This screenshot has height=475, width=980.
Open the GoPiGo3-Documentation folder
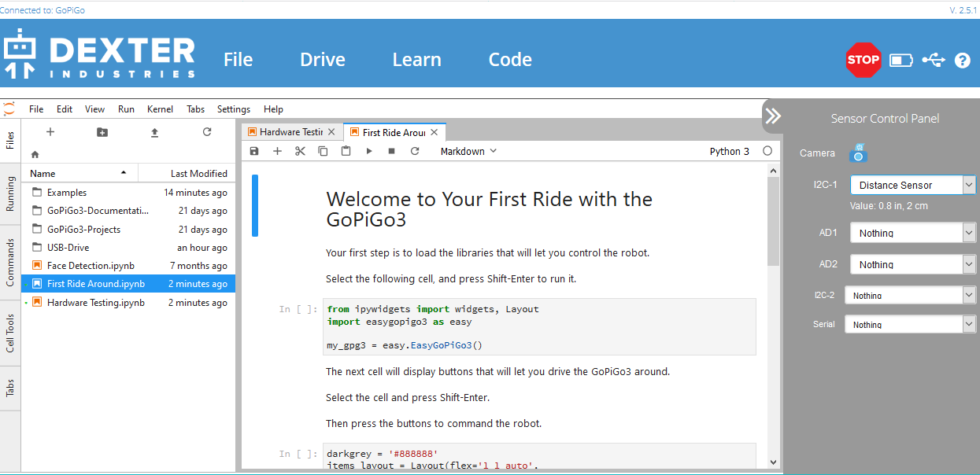coord(128,211)
